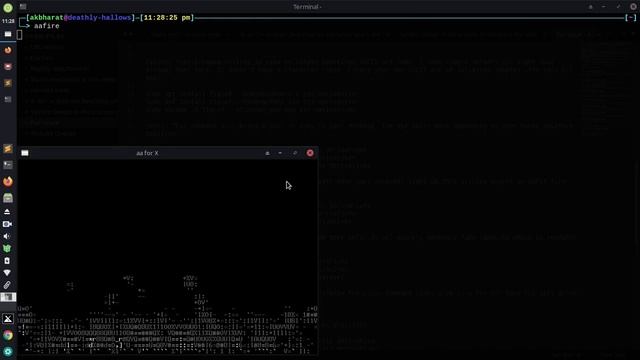Launch Google Chrome from the panel
640x360 pixels.
tap(8, 335)
